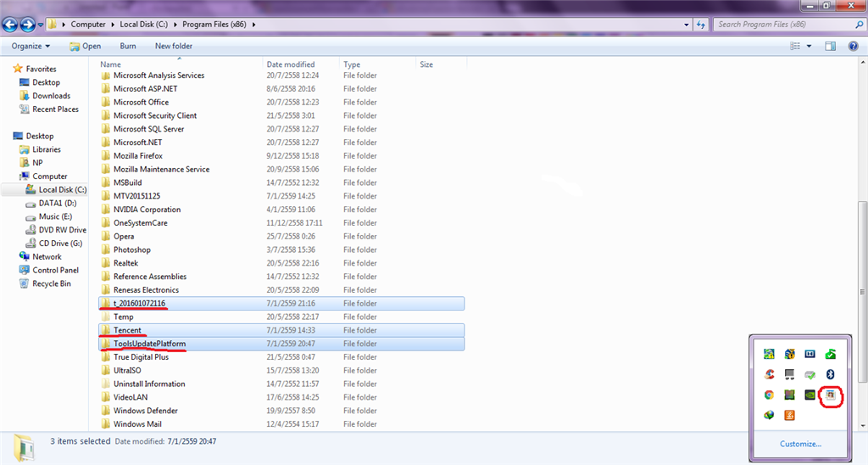The image size is (868, 465).
Task: Select the ToolsUpdatePlatform folder
Action: [x=281, y=344]
